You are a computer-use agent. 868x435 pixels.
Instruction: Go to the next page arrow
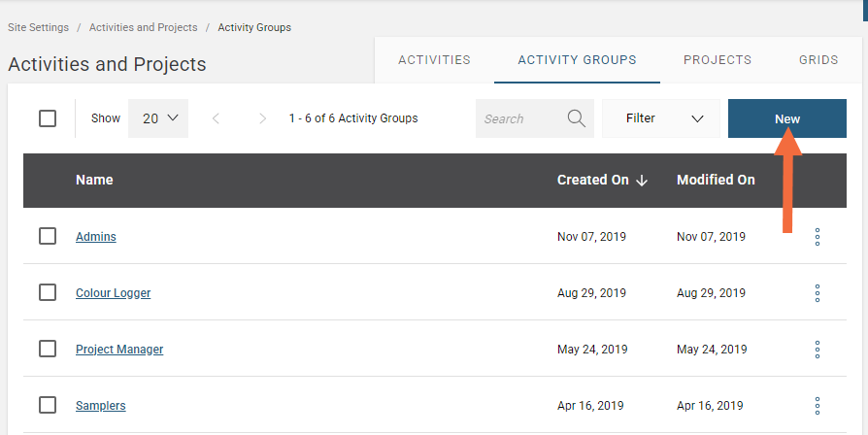pyautogui.click(x=262, y=118)
